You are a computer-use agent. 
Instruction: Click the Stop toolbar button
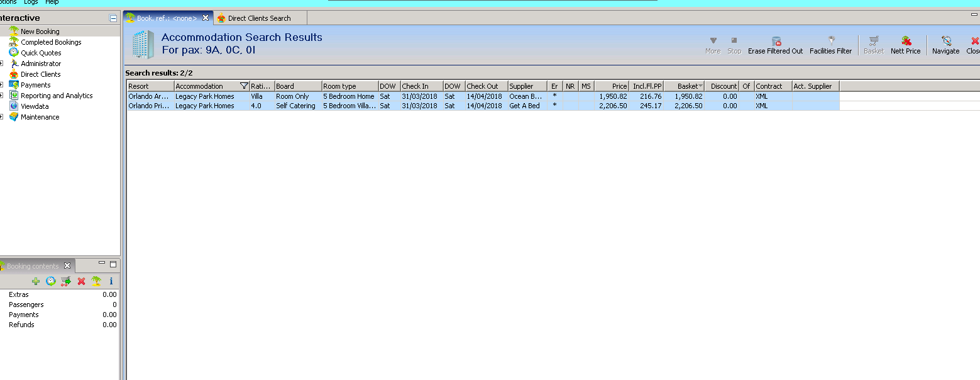(734, 45)
